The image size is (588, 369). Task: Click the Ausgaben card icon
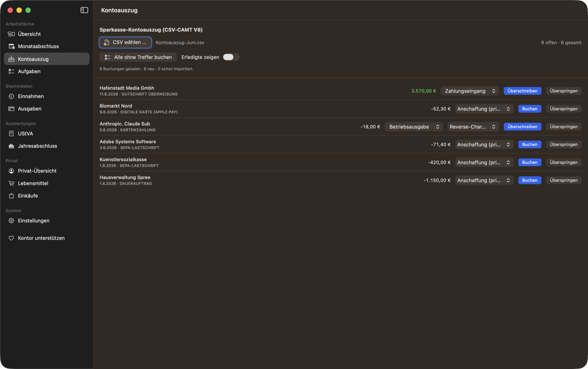click(x=11, y=109)
